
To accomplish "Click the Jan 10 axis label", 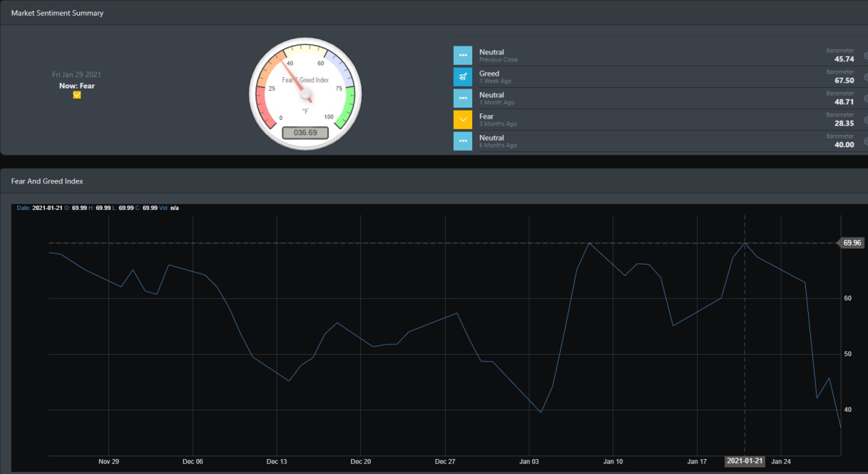I will pos(613,461).
